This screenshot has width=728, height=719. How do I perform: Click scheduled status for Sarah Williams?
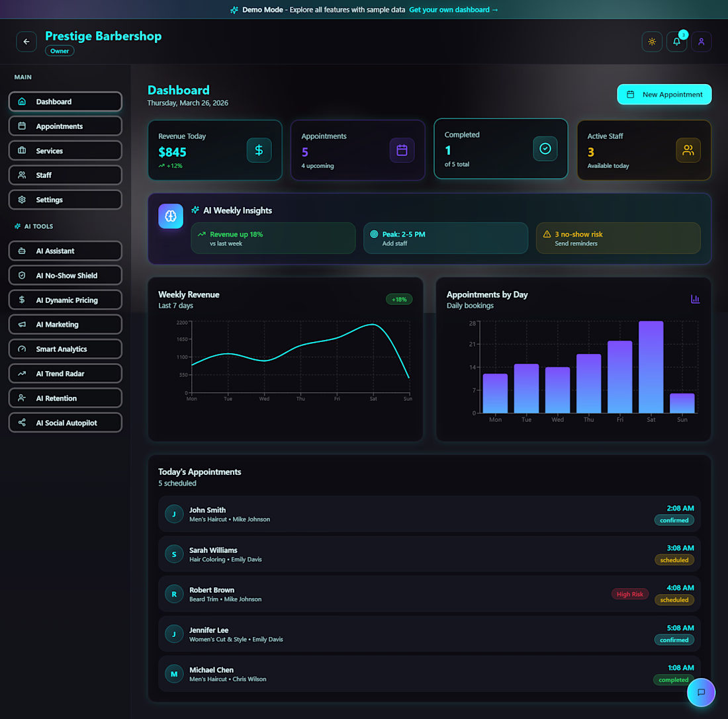674,560
